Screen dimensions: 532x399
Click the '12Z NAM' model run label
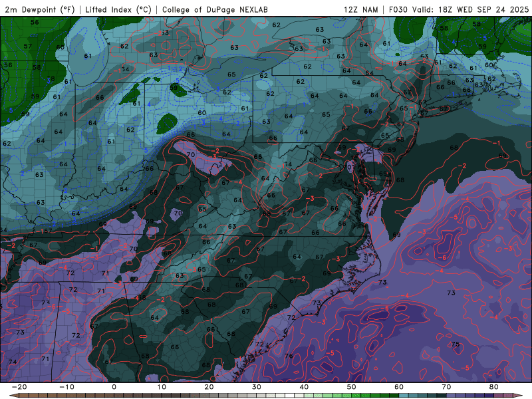(x=360, y=9)
